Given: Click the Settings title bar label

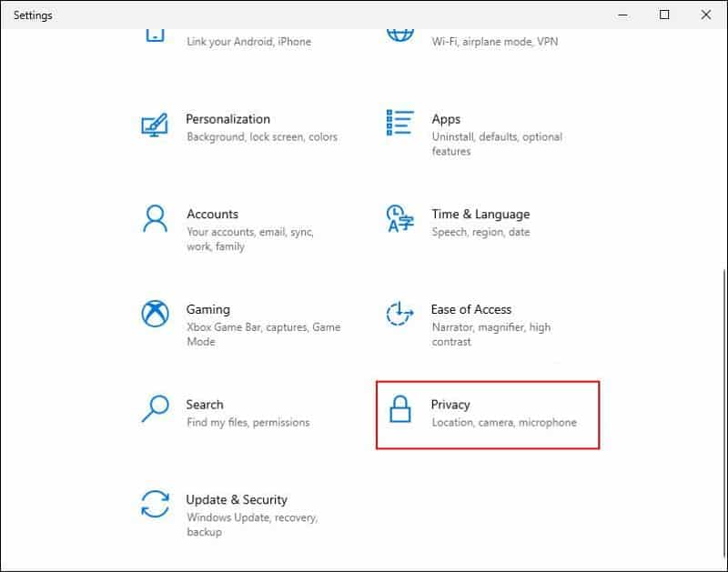Looking at the screenshot, I should [x=34, y=15].
